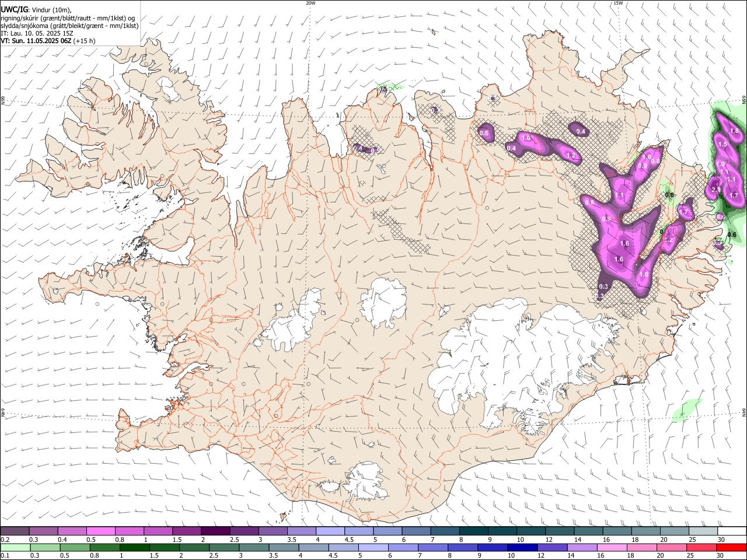Viewport: 747px width, 560px height.
Task: Pick the darkest green swatch on the rain scale
Action: [135, 547]
